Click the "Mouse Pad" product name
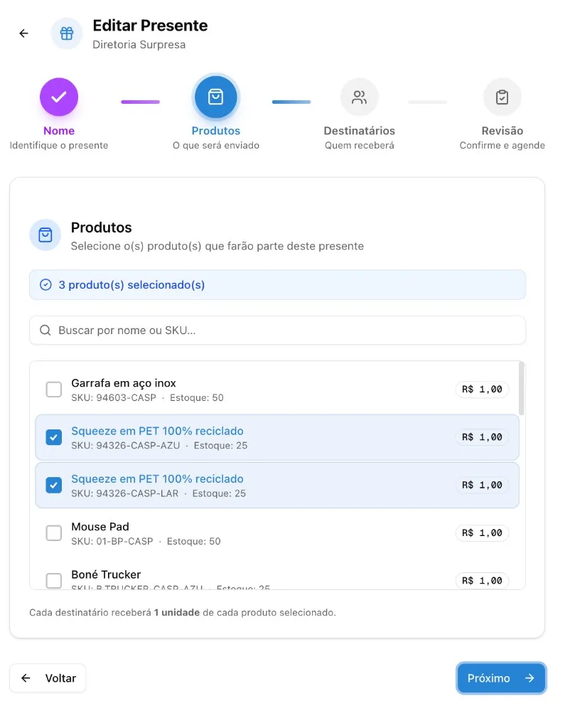The image size is (565, 728). [x=99, y=527]
